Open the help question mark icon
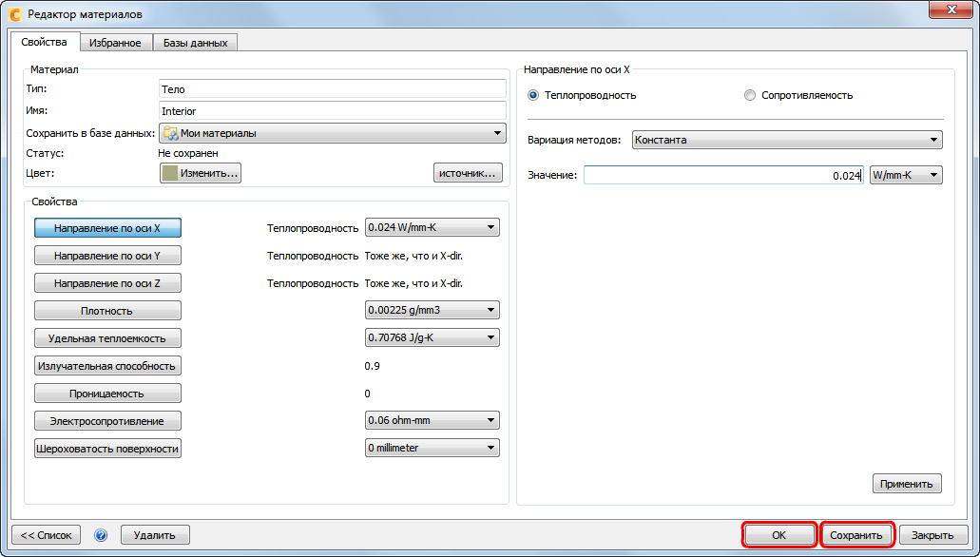 pos(101,535)
